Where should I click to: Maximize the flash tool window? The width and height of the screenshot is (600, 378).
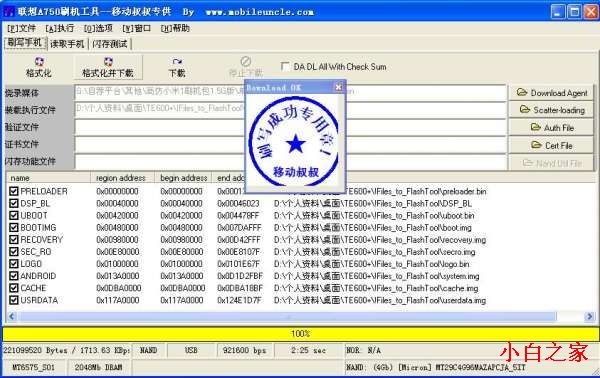(x=574, y=12)
